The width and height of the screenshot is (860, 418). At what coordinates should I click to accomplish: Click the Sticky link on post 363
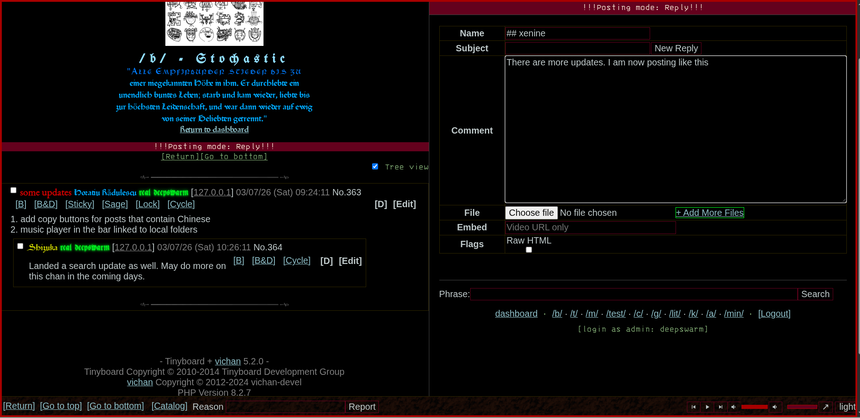tap(80, 204)
